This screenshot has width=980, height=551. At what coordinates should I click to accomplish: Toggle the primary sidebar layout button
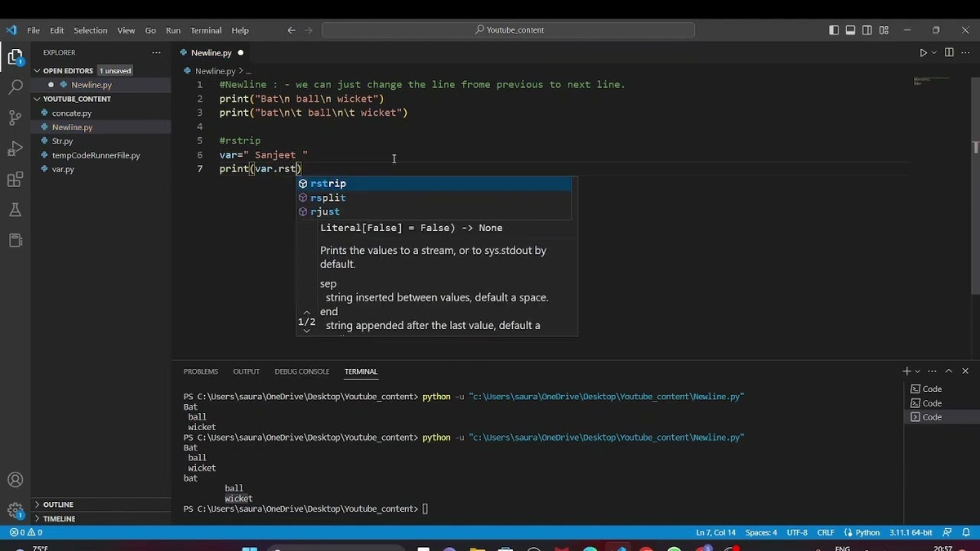[x=834, y=30]
